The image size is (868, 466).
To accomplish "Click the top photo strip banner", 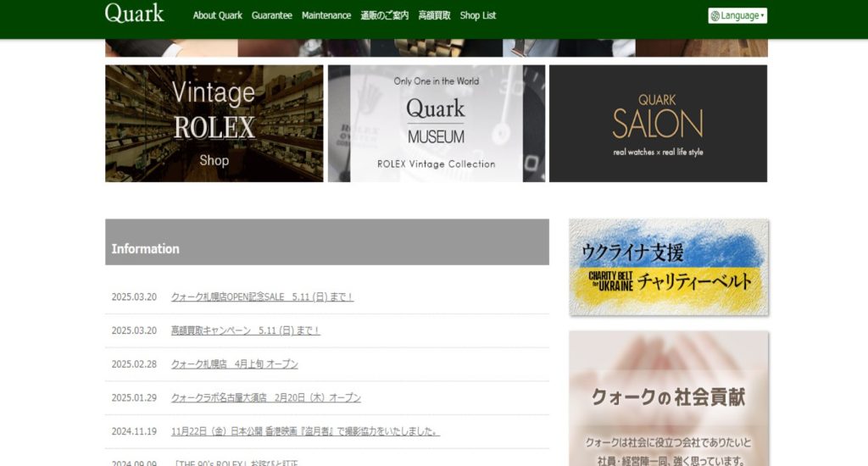I will pyautogui.click(x=437, y=47).
